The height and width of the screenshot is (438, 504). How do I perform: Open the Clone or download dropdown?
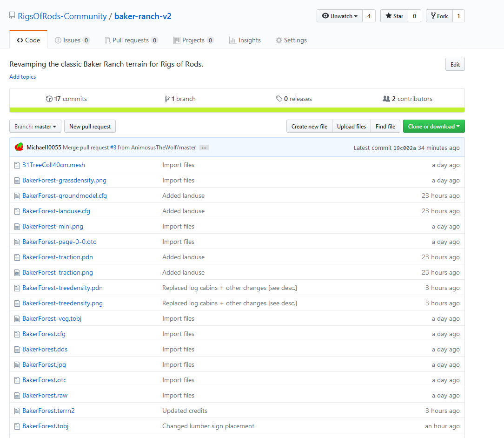coord(434,127)
